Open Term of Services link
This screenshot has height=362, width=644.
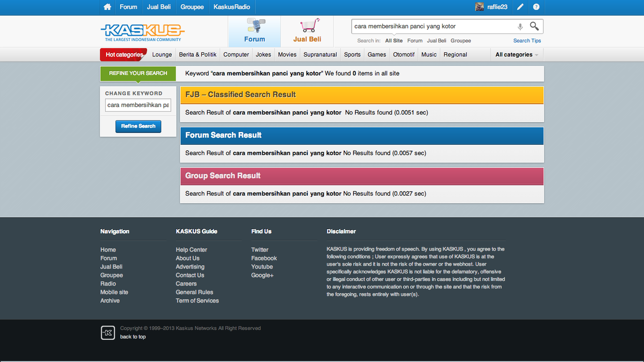pos(197,301)
